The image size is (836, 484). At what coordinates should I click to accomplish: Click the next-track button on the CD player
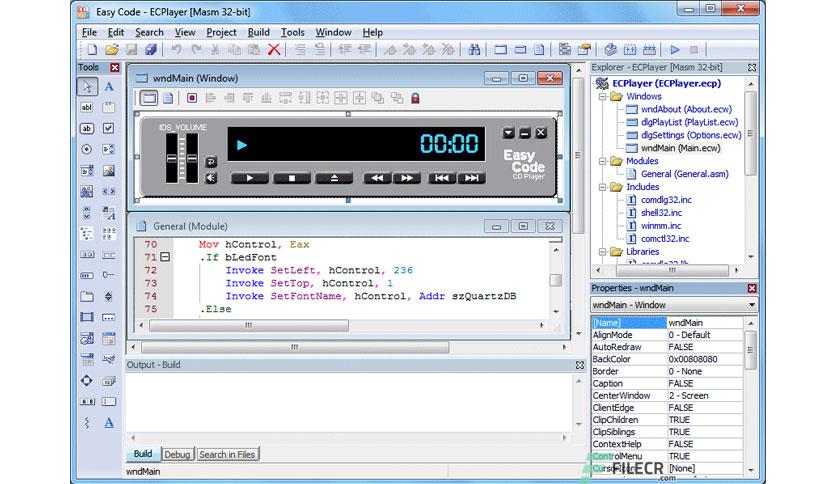(x=471, y=178)
